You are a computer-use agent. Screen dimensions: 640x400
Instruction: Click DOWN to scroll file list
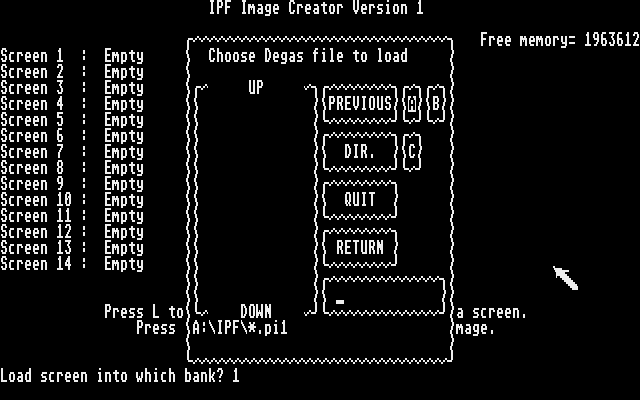256,311
